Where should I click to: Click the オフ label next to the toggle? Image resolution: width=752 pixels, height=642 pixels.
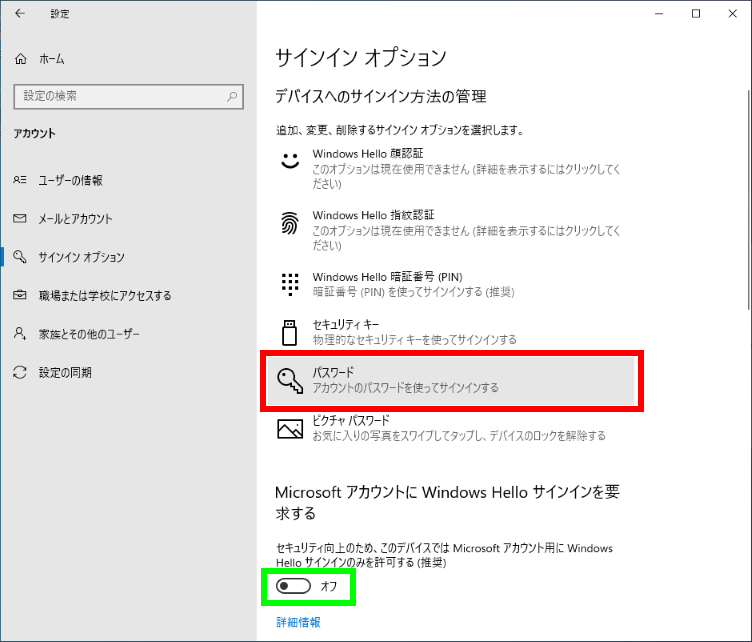click(329, 586)
